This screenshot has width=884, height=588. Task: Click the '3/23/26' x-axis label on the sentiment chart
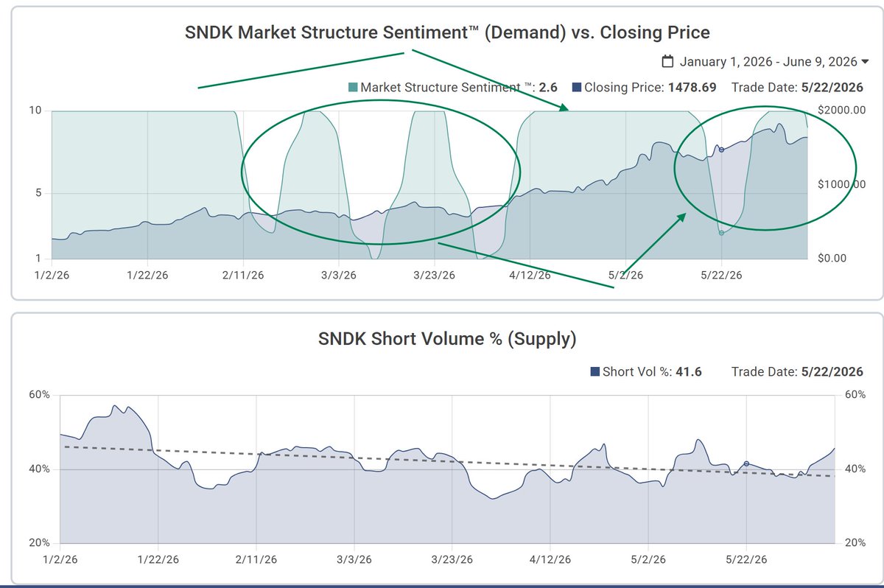click(x=435, y=275)
